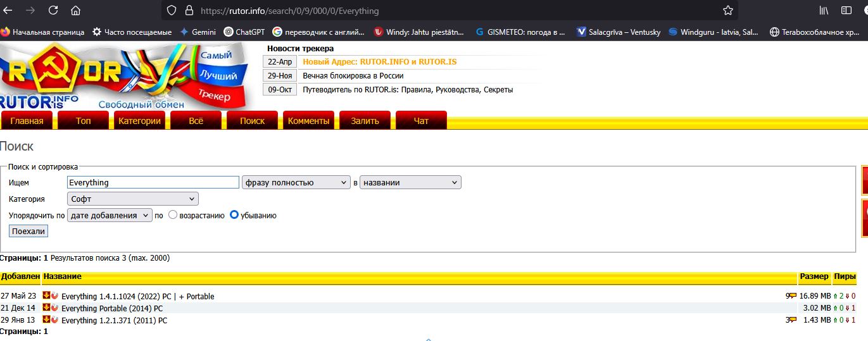Open Everything Portable (2014) PC torrent page
Viewport: 868px width, 341px height.
112,308
